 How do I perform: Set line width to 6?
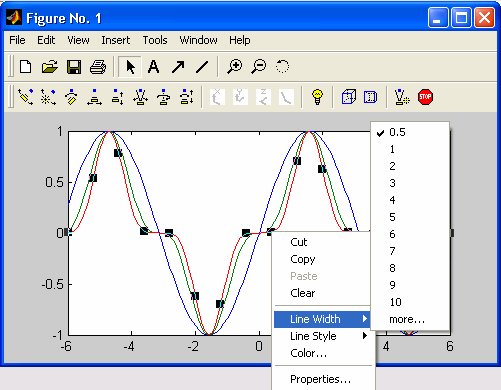[x=410, y=234]
